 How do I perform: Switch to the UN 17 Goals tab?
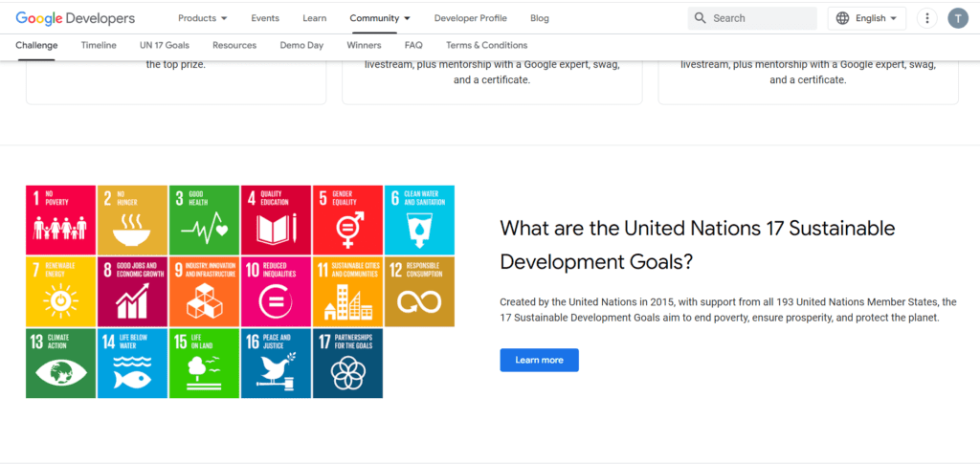tap(165, 46)
